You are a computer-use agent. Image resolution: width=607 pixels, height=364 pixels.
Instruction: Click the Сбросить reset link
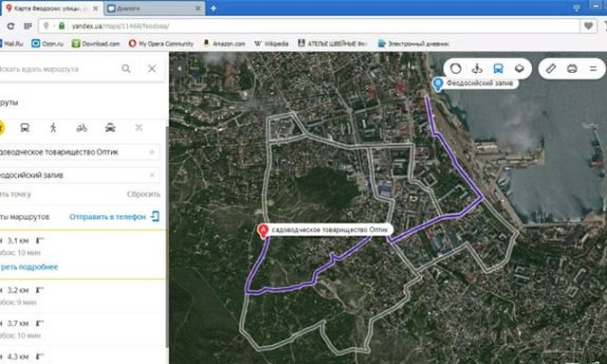[x=143, y=194]
